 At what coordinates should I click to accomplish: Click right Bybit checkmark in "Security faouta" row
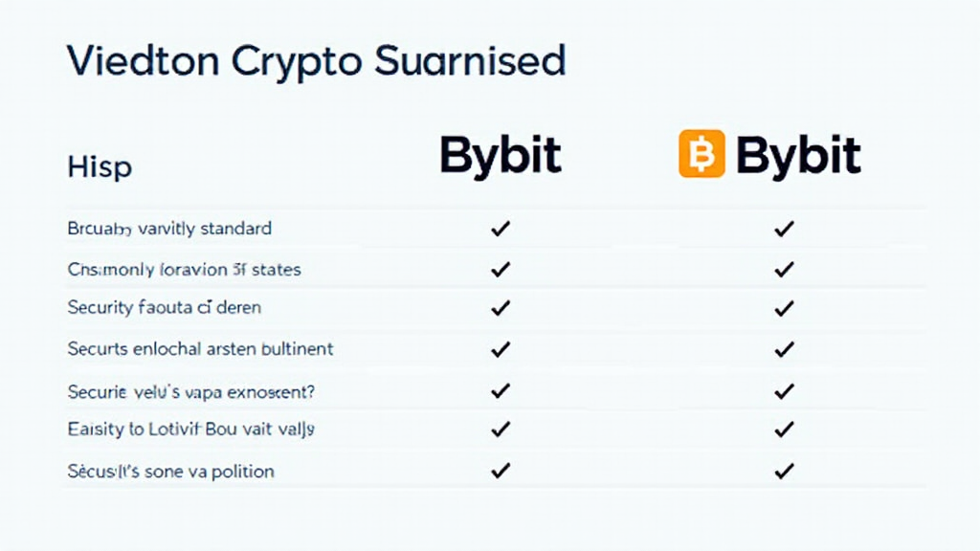coord(785,308)
